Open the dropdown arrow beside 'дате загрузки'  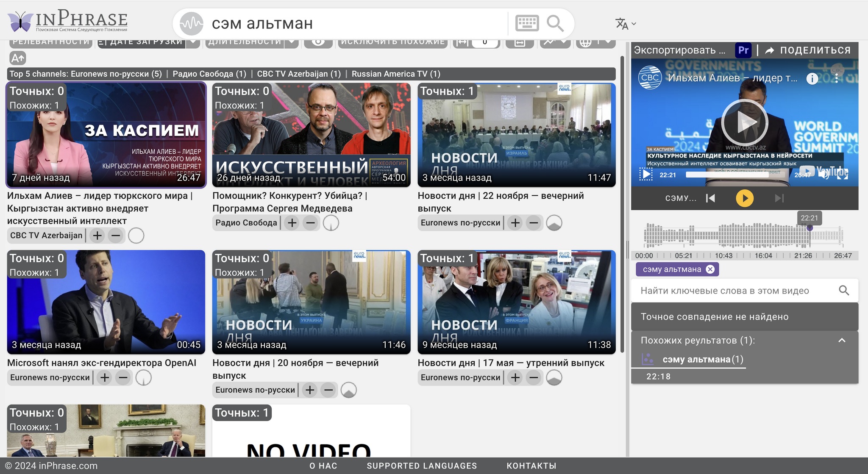pyautogui.click(x=193, y=42)
